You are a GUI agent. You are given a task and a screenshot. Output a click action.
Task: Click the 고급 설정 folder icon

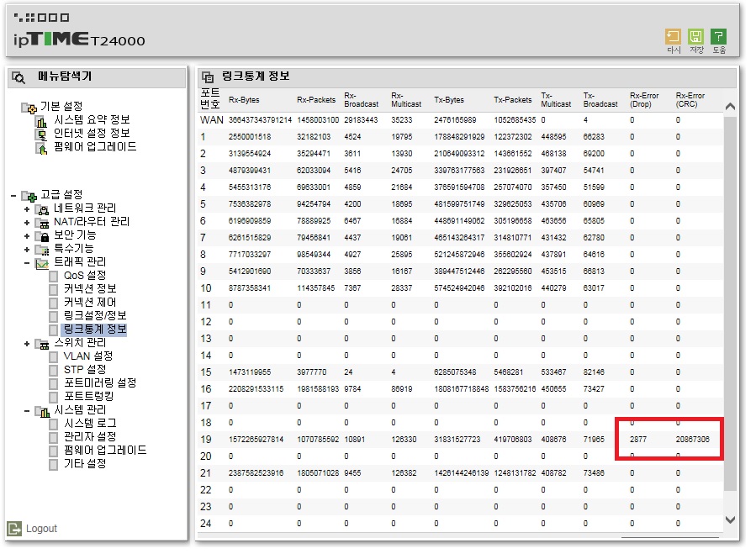click(29, 196)
